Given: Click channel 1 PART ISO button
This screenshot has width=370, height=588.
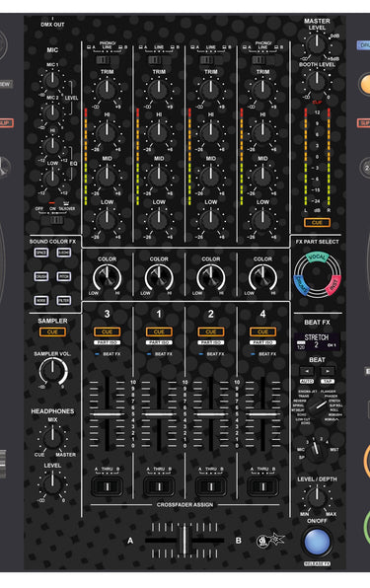Looking at the screenshot, I should [159, 342].
